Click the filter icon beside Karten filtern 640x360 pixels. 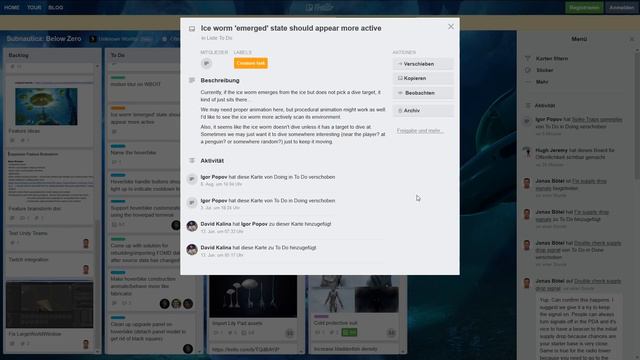tap(527, 59)
